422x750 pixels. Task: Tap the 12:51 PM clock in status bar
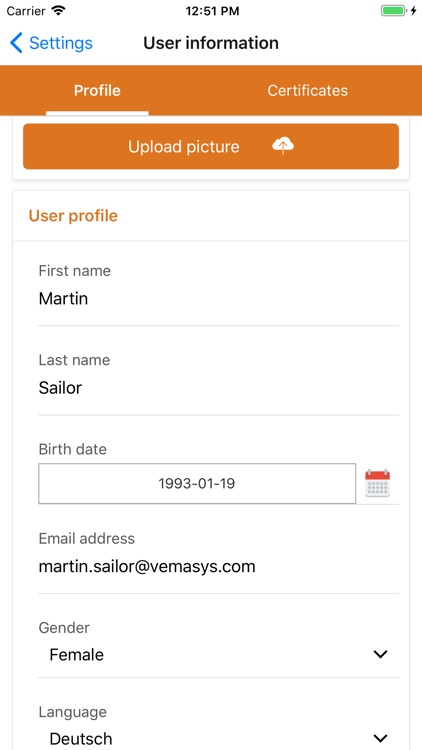click(x=212, y=11)
